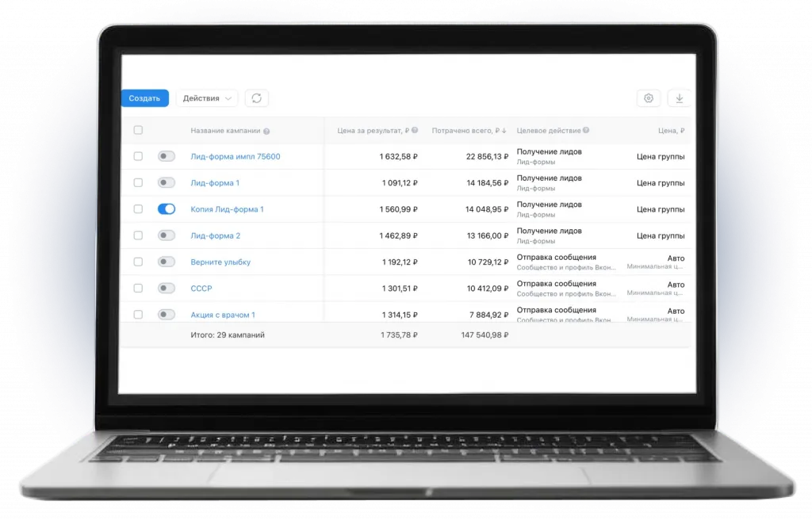
Task: Click the Цена за результат column header
Action: [x=373, y=131]
